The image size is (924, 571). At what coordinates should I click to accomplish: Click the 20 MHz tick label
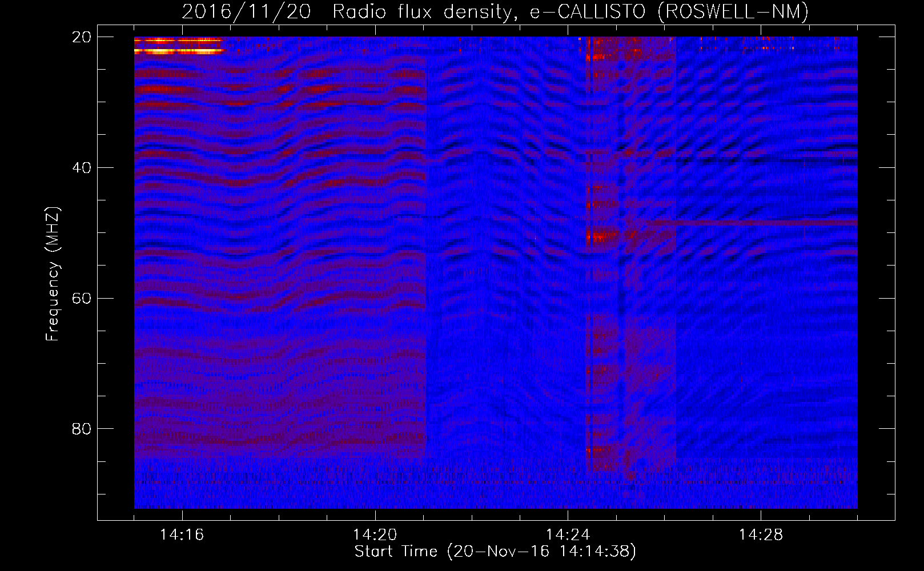tap(82, 37)
